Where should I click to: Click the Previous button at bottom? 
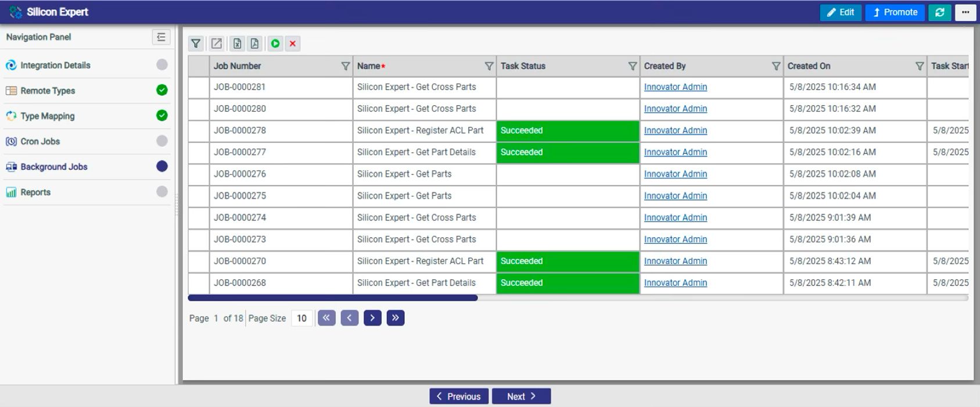coord(459,397)
